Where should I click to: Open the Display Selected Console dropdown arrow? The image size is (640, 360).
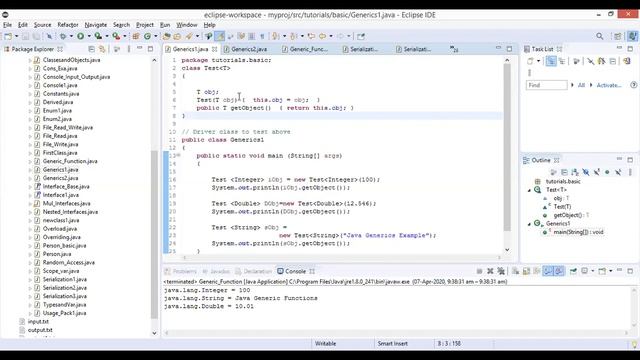click(x=593, y=271)
